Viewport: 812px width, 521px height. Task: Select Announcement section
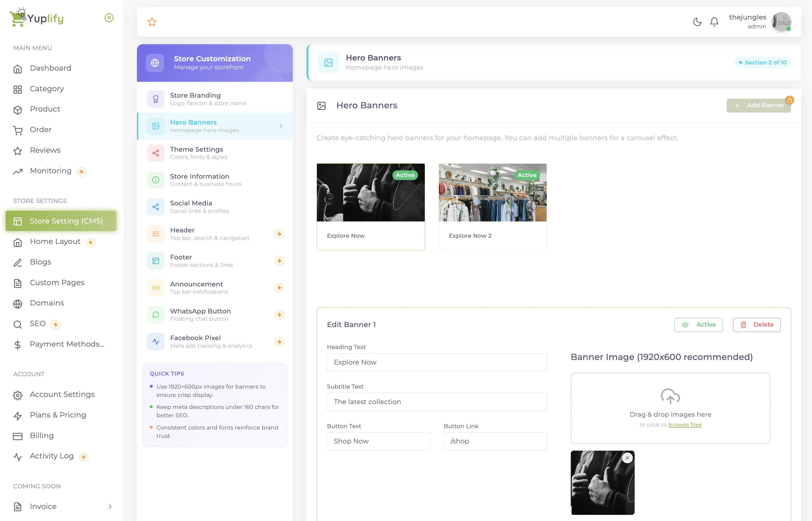[215, 288]
